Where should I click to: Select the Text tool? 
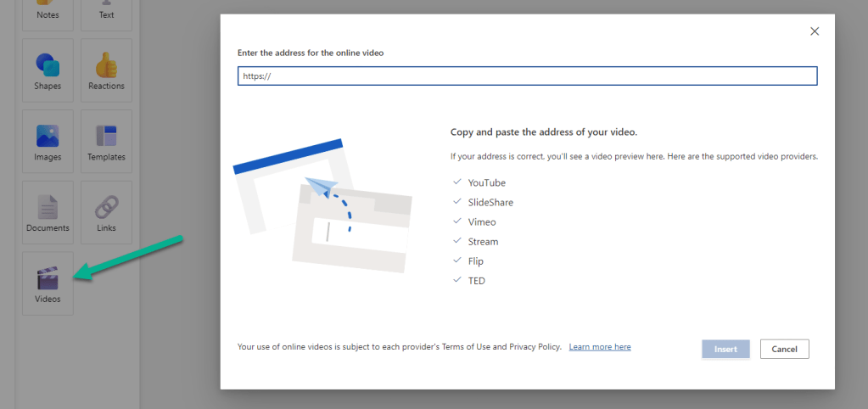(106, 10)
